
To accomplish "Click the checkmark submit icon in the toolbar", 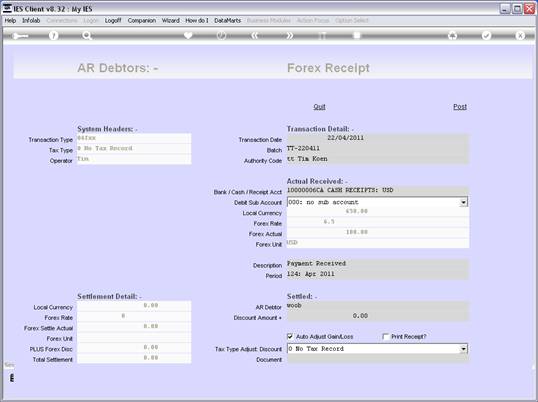I will coord(486,36).
